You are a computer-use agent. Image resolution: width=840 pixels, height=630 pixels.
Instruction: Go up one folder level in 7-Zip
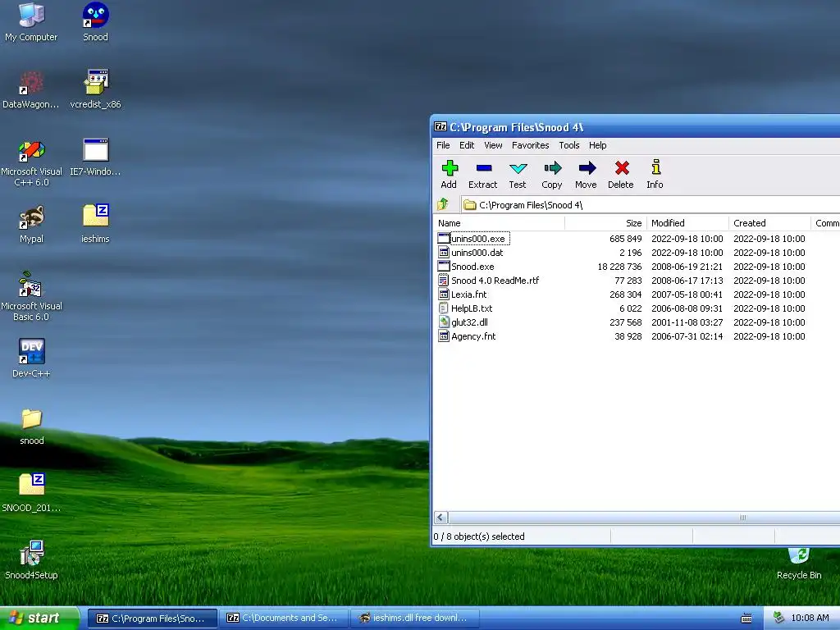point(443,204)
